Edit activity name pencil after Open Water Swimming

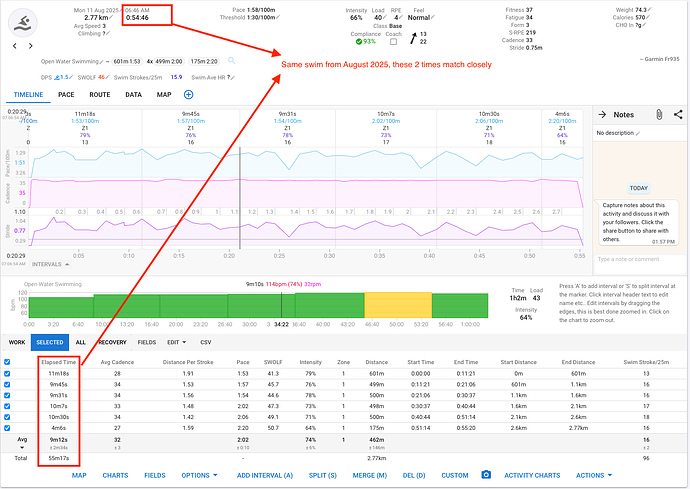102,62
